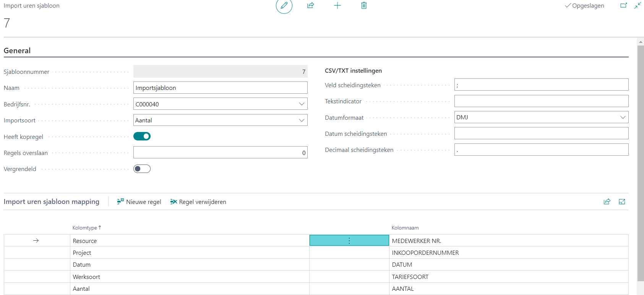This screenshot has width=644, height=295.
Task: Expand the mapping section to full view
Action: coord(622,202)
